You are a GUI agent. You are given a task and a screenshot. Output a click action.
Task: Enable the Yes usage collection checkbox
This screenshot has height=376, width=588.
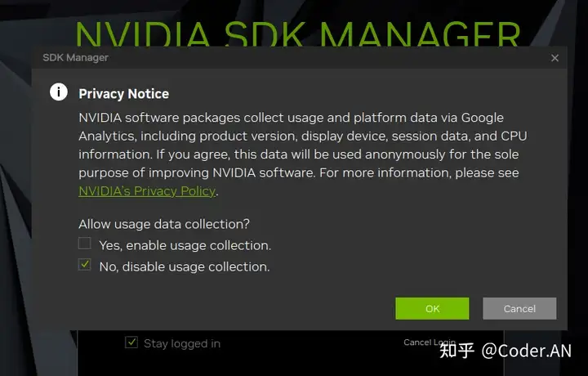click(x=84, y=243)
